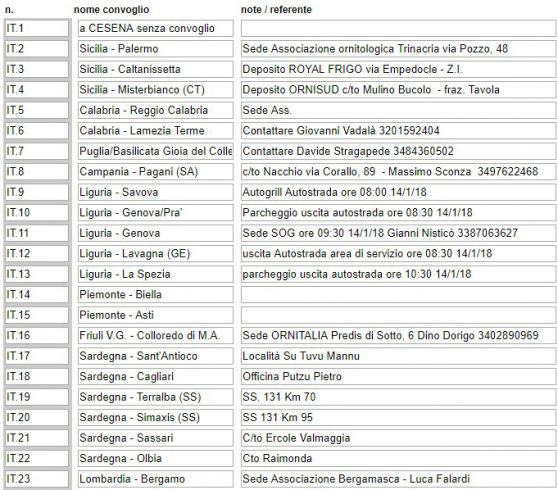The width and height of the screenshot is (558, 490).
Task: Edit the 'Lombardia - Bergamo' convoy name
Action: [156, 479]
